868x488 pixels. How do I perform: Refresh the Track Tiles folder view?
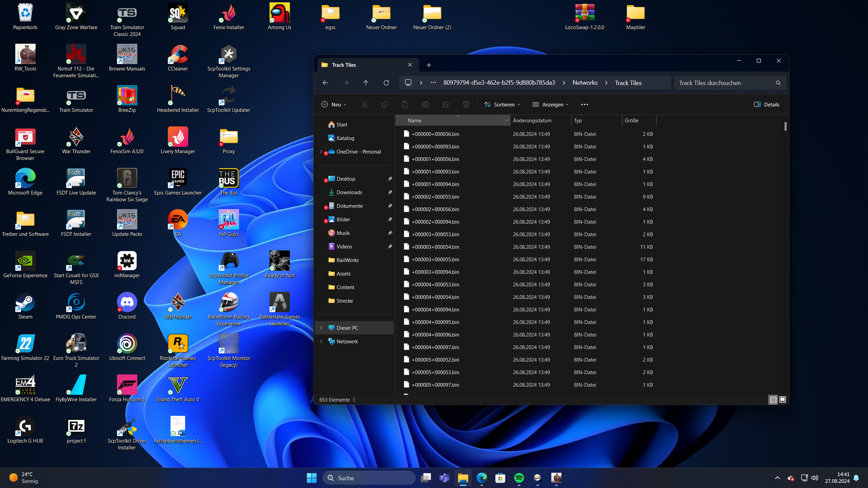click(x=386, y=83)
